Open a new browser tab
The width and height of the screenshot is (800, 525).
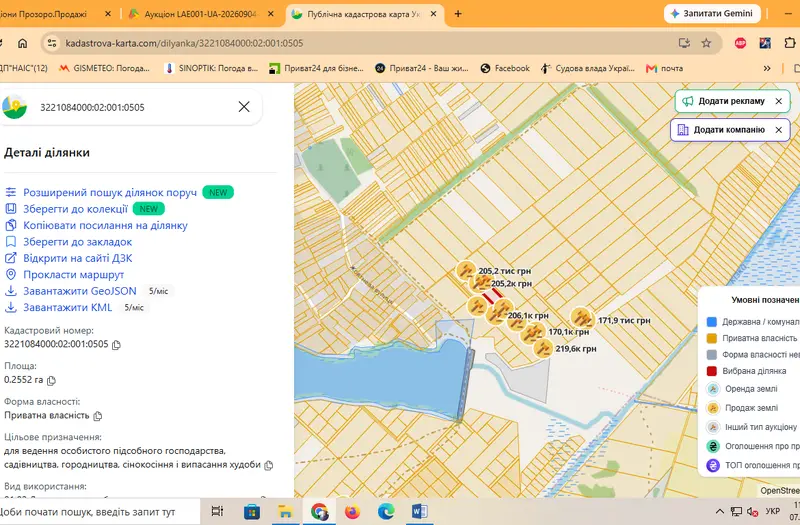click(x=458, y=14)
